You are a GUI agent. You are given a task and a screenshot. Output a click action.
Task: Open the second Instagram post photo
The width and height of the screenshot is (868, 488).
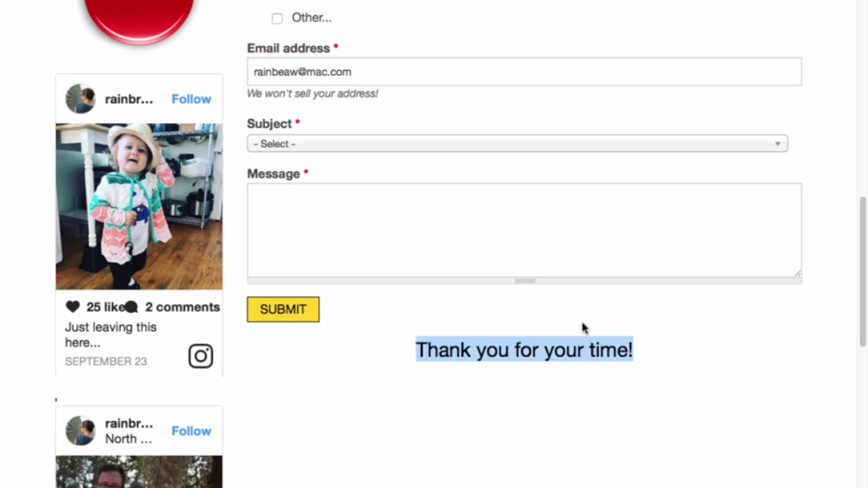tap(139, 472)
